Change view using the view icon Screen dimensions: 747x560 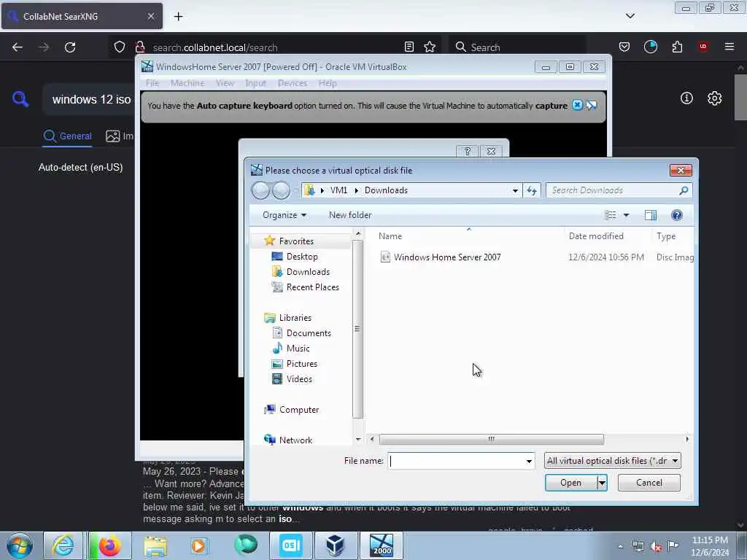pos(611,215)
